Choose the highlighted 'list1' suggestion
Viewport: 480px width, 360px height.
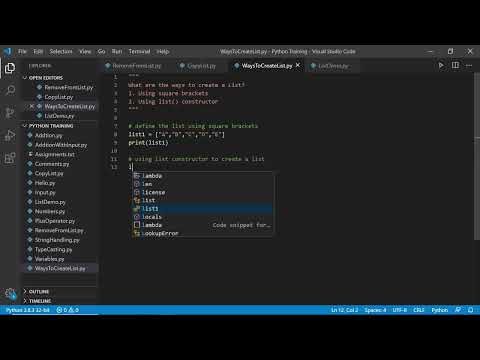point(202,209)
